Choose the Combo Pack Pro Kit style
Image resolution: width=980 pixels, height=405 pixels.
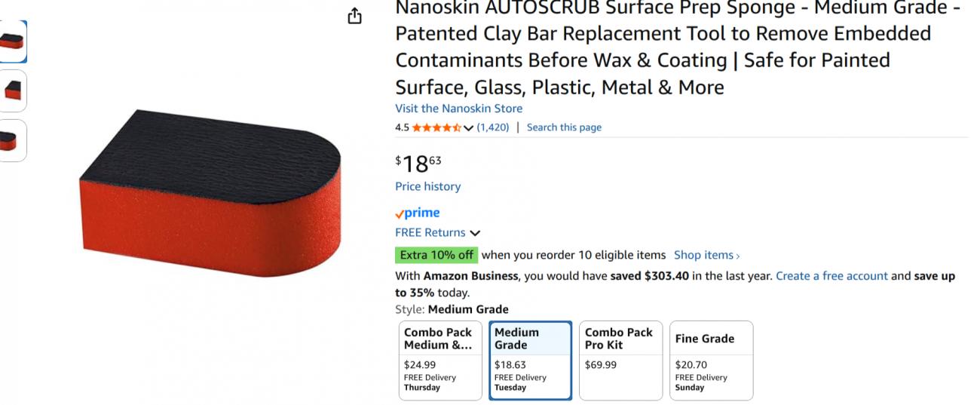tap(620, 361)
